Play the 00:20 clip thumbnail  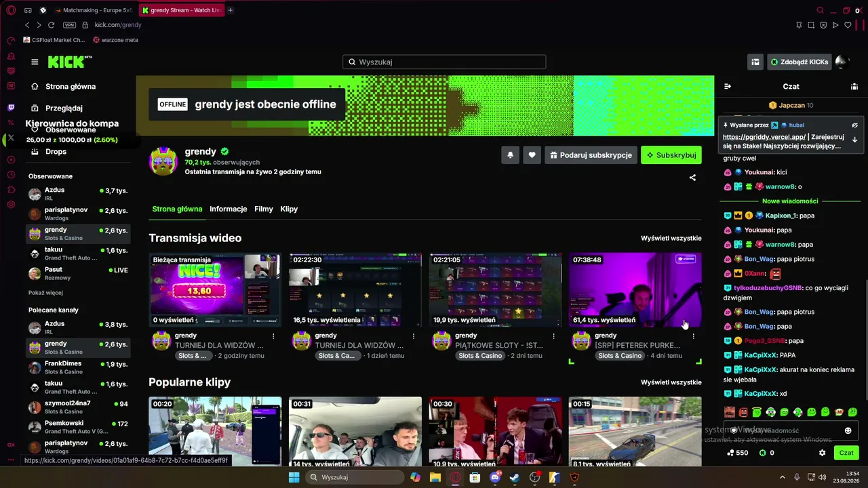(x=215, y=432)
